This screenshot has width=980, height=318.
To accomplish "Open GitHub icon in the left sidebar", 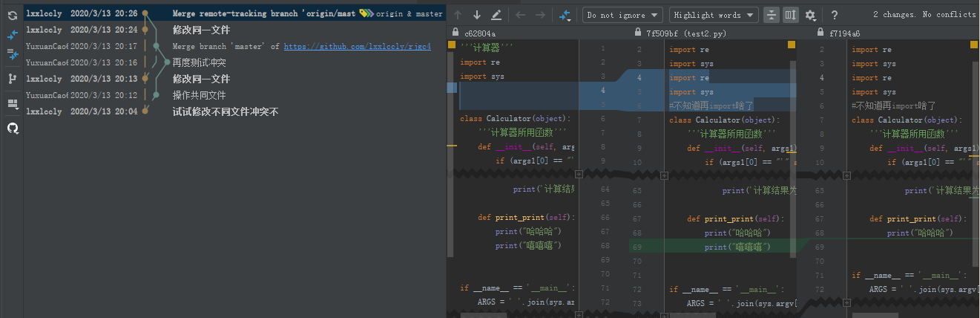I will coord(13,128).
